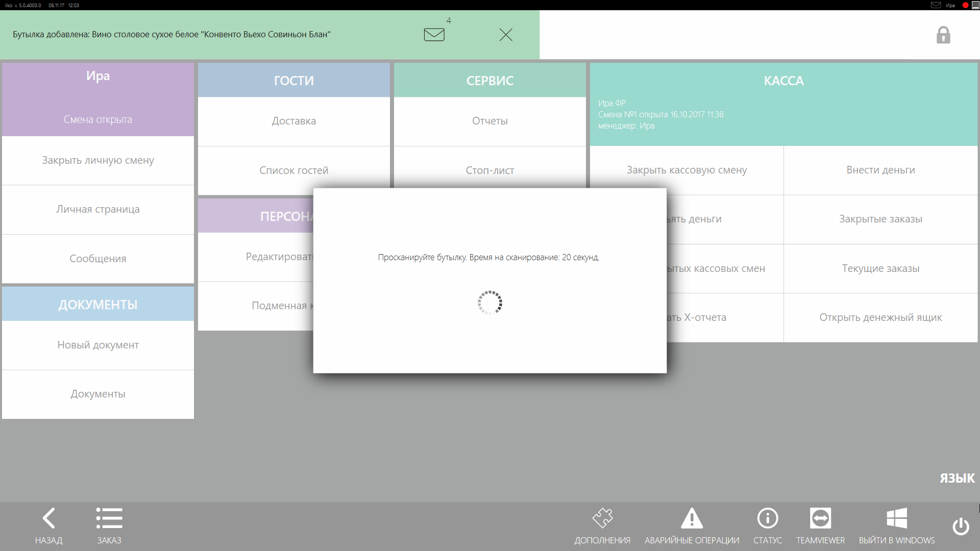Click the СТАТУС info icon
This screenshot has width=980, height=551.
767,518
